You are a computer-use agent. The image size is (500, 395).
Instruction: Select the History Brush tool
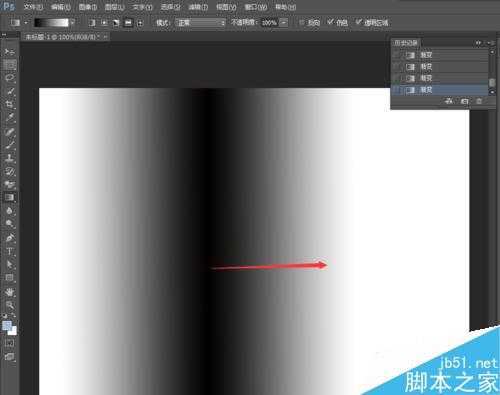coord(10,171)
